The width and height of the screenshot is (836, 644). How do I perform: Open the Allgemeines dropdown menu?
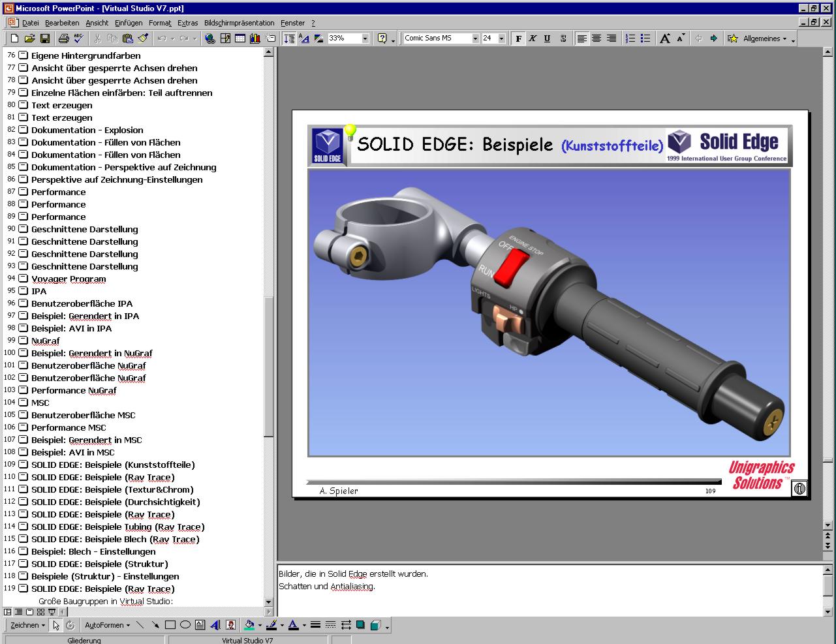click(x=764, y=38)
